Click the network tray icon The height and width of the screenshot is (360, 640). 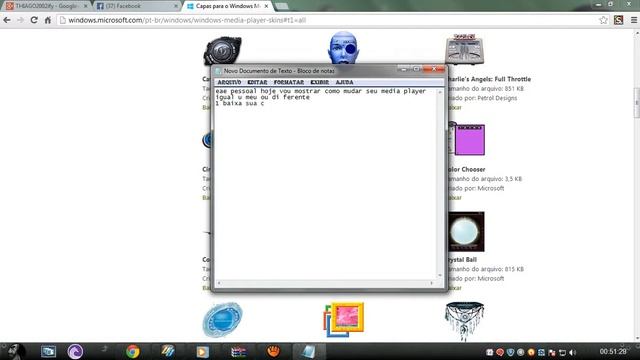(562, 352)
